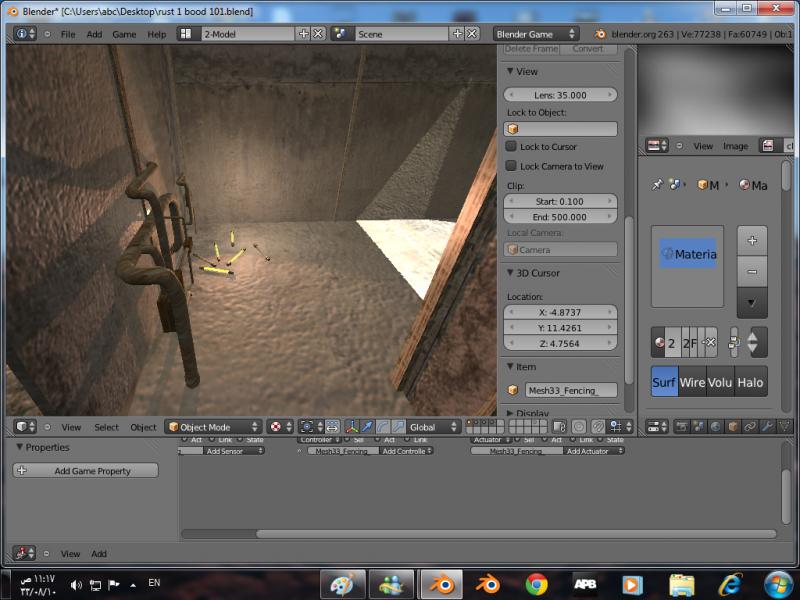Click the Mesh33_Fencing_ item name field

571,390
